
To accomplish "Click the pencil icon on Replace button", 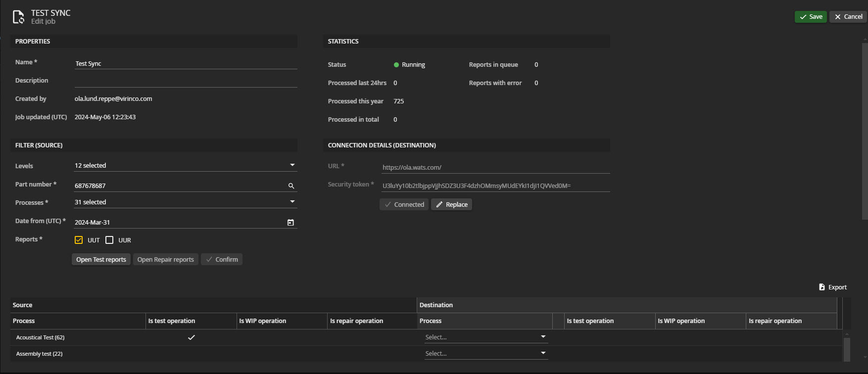I will pyautogui.click(x=439, y=205).
